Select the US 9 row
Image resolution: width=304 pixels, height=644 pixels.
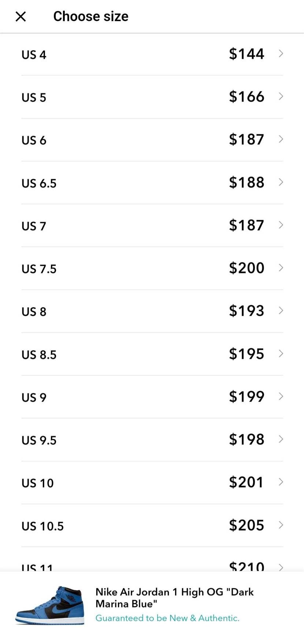click(152, 397)
